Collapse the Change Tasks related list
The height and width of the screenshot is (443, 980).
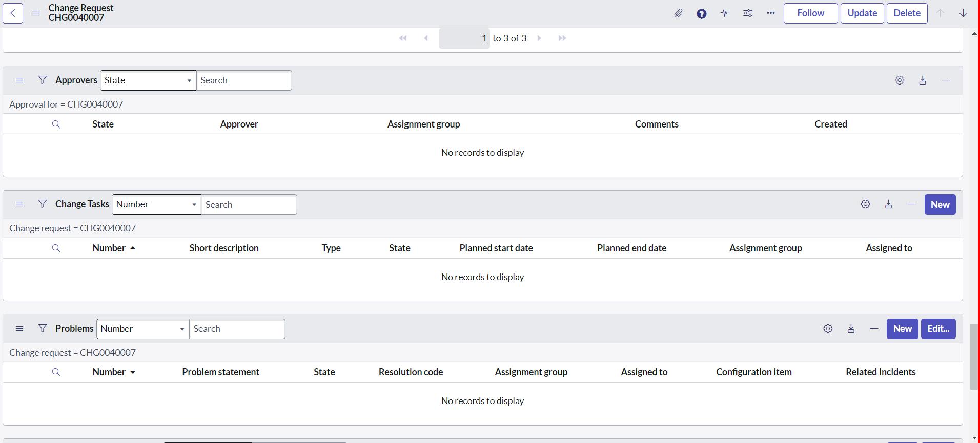click(x=911, y=204)
